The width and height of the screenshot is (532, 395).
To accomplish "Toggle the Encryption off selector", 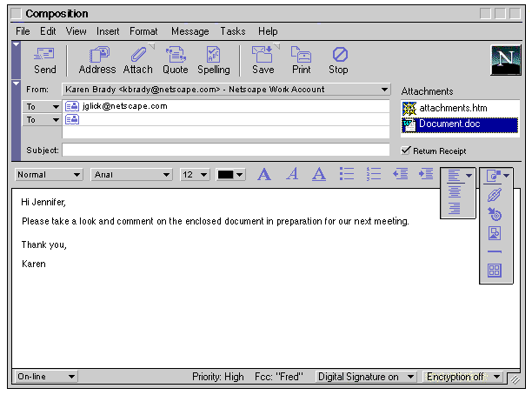I will pyautogui.click(x=462, y=377).
